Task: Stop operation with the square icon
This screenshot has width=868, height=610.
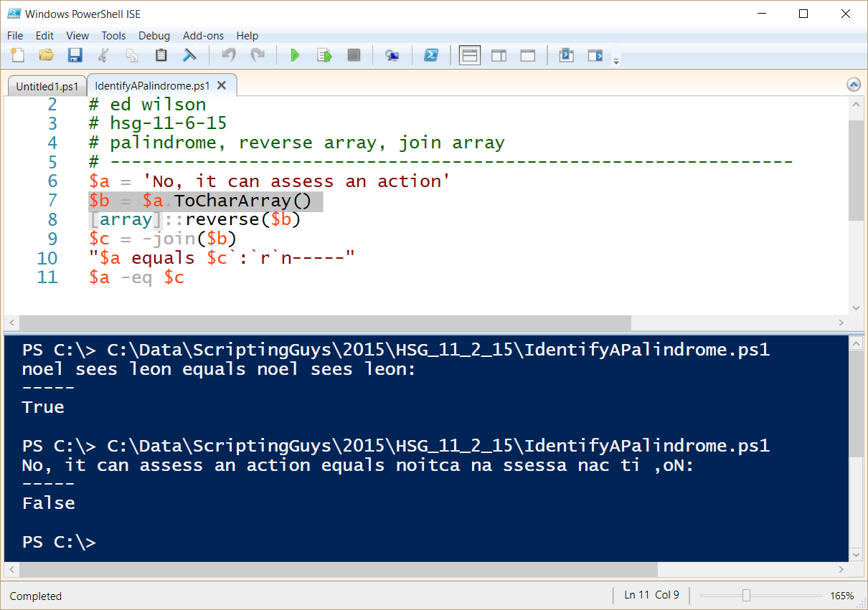Action: coord(354,55)
